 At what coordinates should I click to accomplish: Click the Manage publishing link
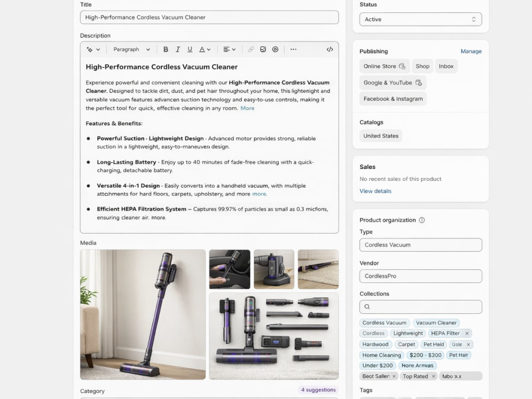coord(471,51)
